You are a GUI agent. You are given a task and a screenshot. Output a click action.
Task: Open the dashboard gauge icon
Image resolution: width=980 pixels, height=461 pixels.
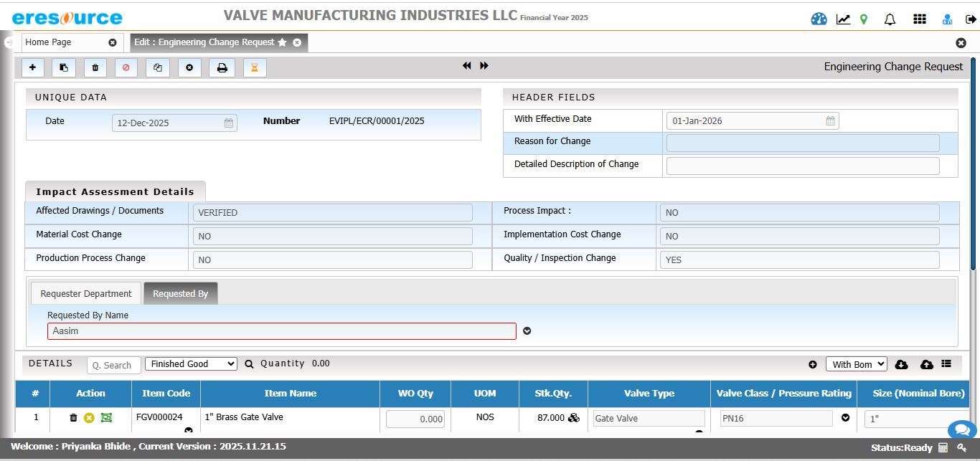(x=819, y=19)
